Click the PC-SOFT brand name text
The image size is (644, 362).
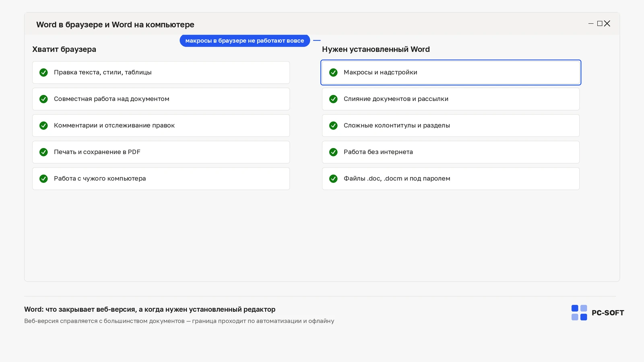(x=608, y=313)
